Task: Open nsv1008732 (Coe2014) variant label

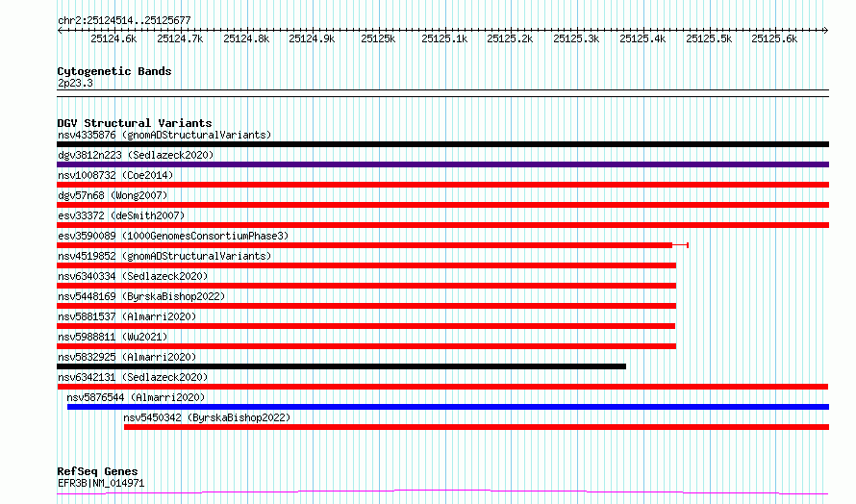Action: 115,175
